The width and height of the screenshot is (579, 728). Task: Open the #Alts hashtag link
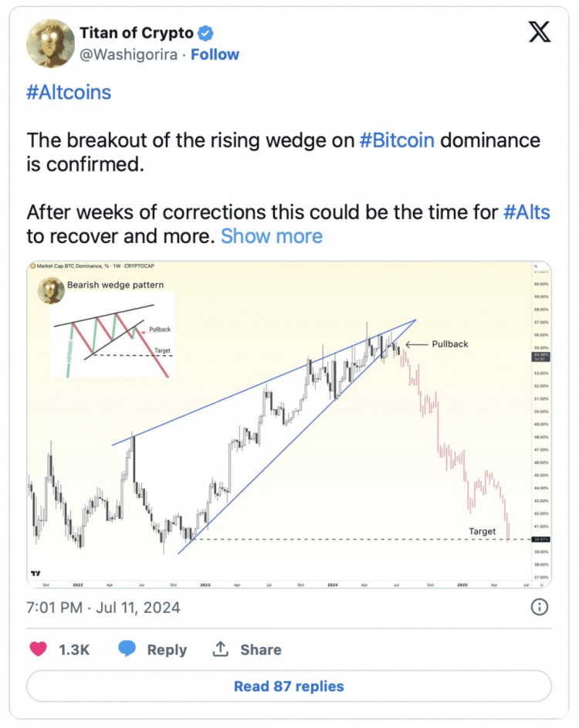(527, 212)
